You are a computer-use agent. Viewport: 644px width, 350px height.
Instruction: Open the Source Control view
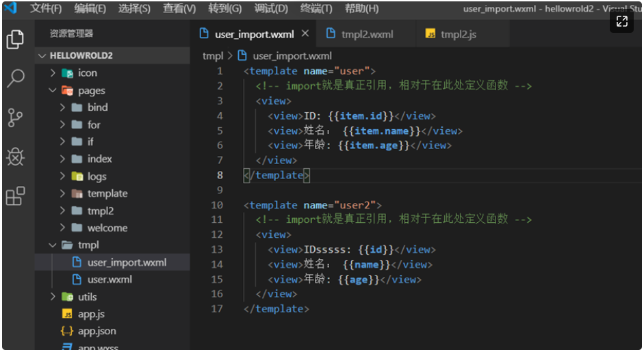coord(15,118)
